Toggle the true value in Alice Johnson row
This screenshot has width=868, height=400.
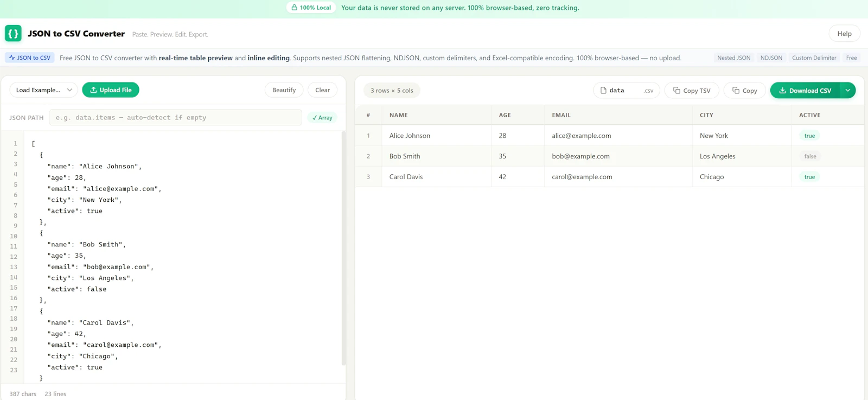click(809, 136)
